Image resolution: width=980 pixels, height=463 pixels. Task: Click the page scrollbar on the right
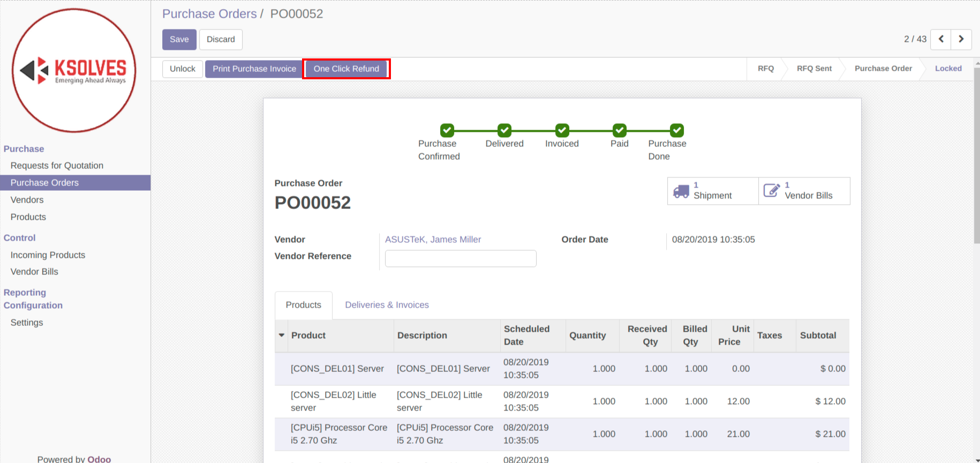pyautogui.click(x=976, y=161)
